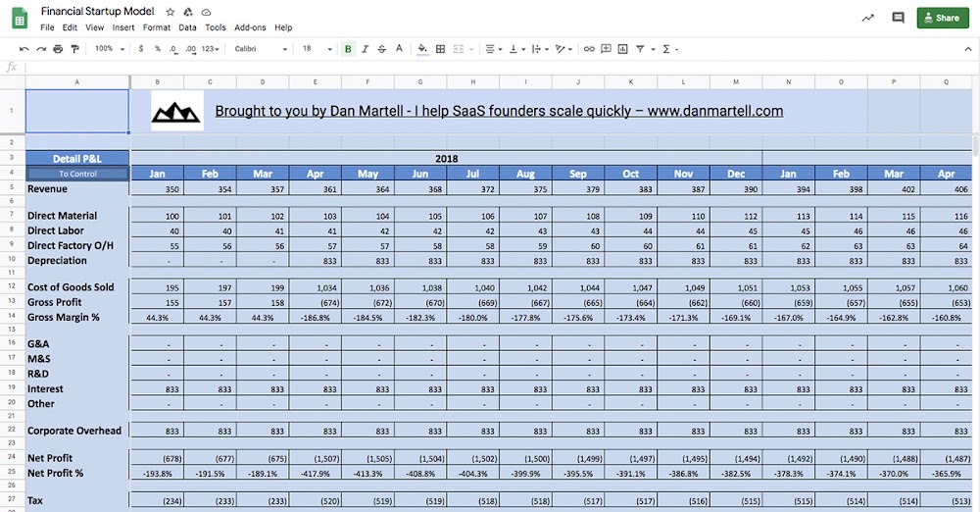Open more number formats 123 dropdown
The width and height of the screenshot is (980, 512).
[x=210, y=49]
